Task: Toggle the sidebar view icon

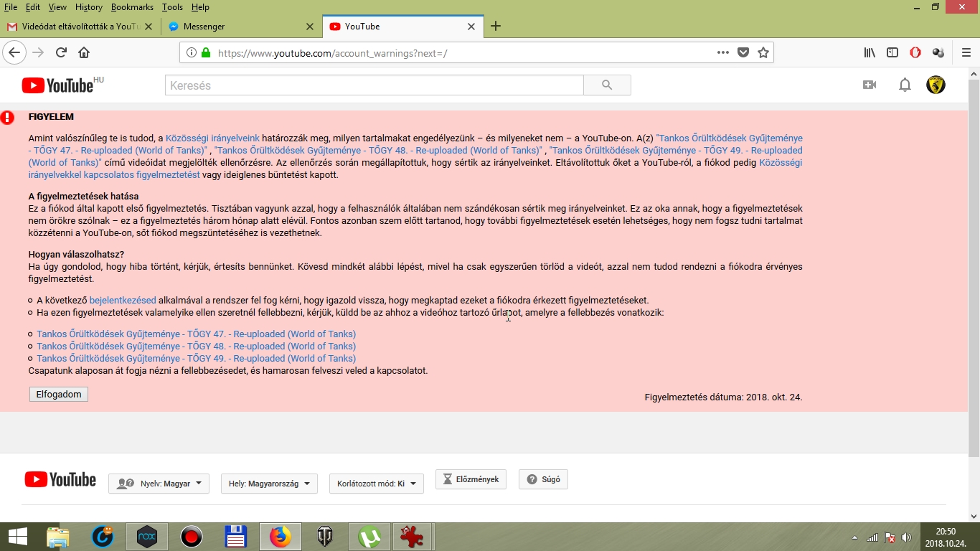Action: pos(892,52)
